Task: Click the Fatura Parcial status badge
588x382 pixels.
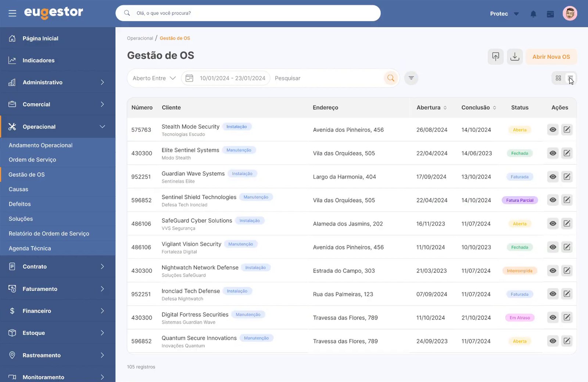Action: (x=520, y=200)
